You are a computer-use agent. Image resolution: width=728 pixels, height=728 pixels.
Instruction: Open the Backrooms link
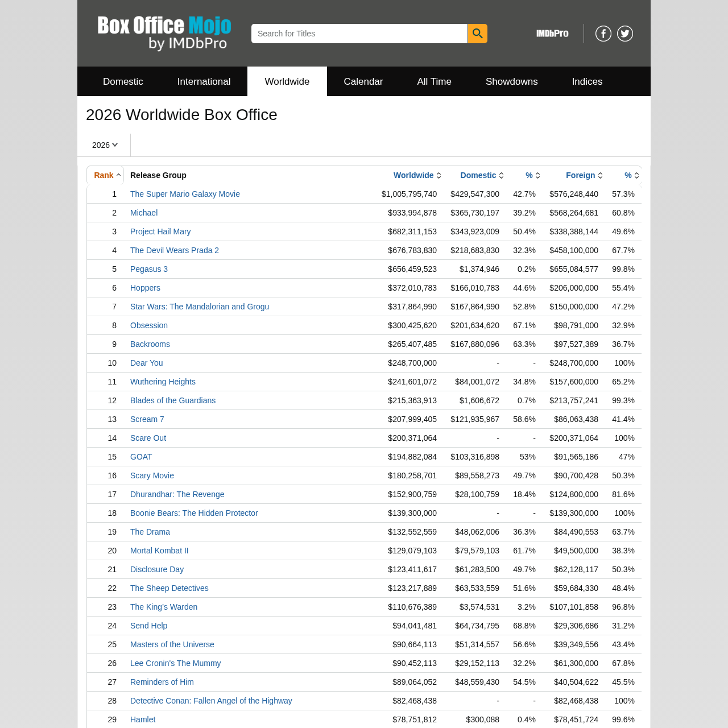[x=150, y=344]
